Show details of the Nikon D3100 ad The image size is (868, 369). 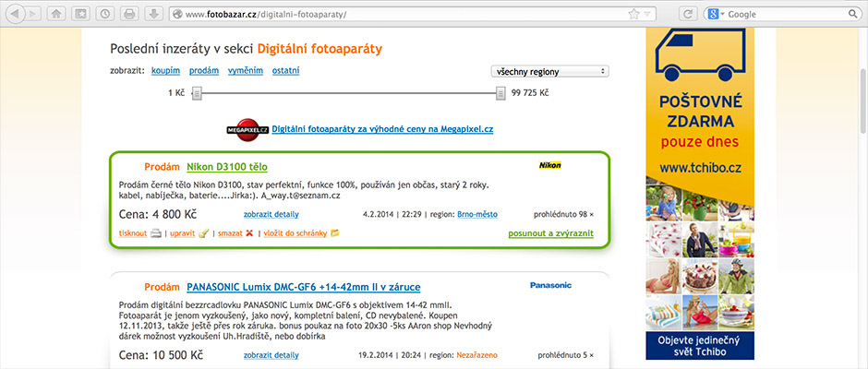tap(271, 215)
